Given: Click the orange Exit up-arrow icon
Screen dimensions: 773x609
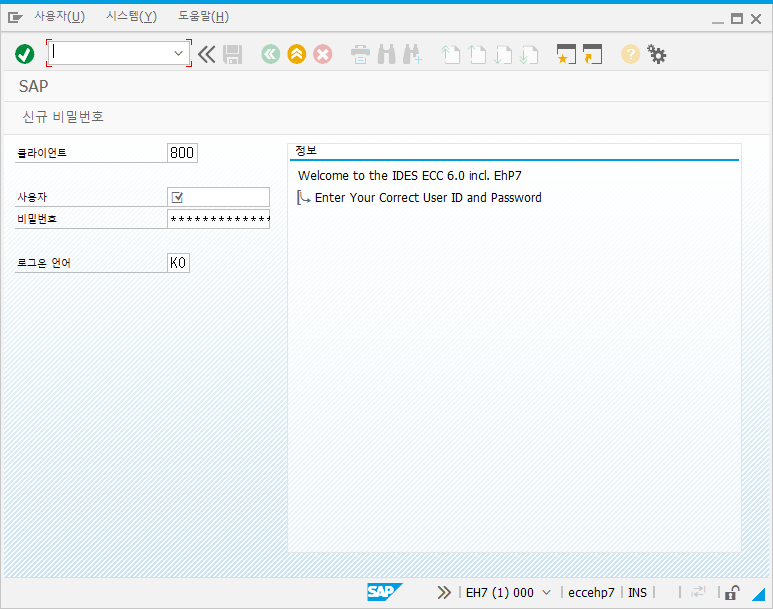Looking at the screenshot, I should pos(297,54).
